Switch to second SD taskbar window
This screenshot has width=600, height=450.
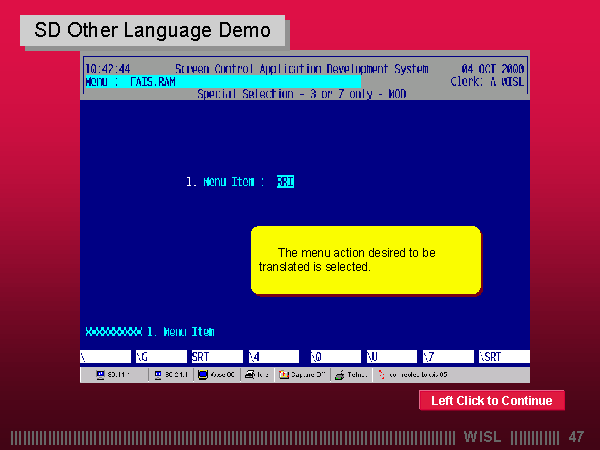pos(171,375)
